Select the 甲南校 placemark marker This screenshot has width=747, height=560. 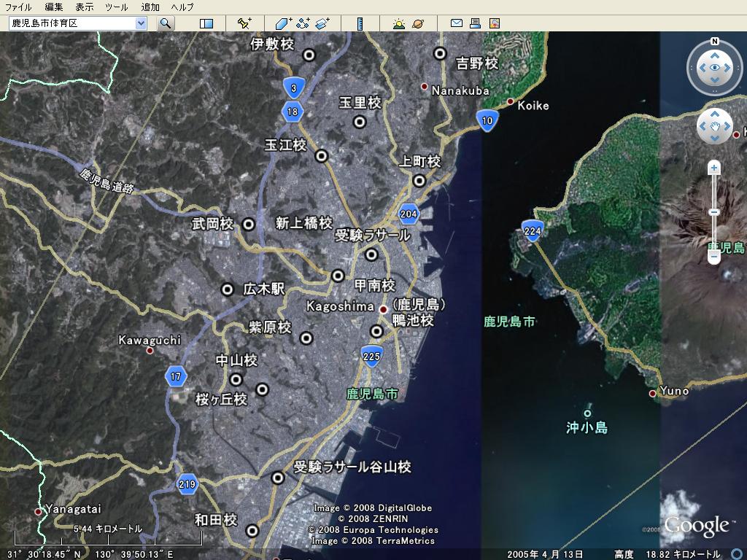coord(338,276)
